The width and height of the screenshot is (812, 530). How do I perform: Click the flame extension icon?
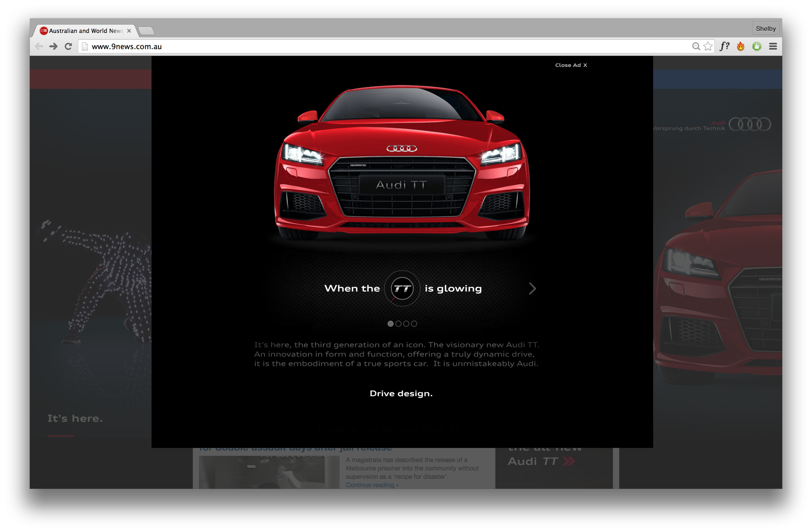pos(741,46)
